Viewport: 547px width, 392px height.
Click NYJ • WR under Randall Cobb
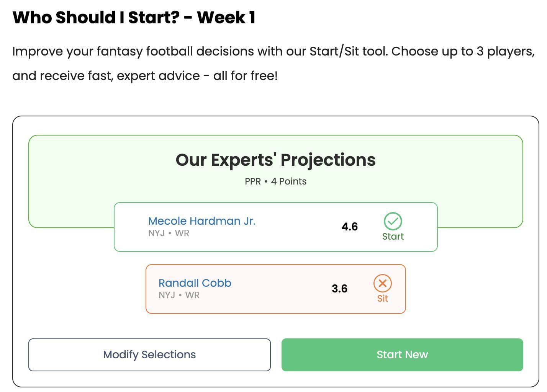(x=179, y=295)
